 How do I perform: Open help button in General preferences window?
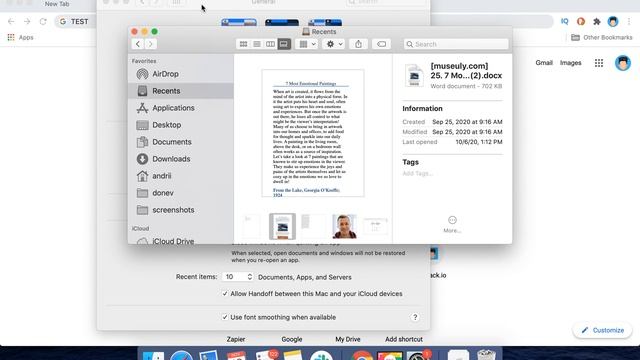coord(415,317)
